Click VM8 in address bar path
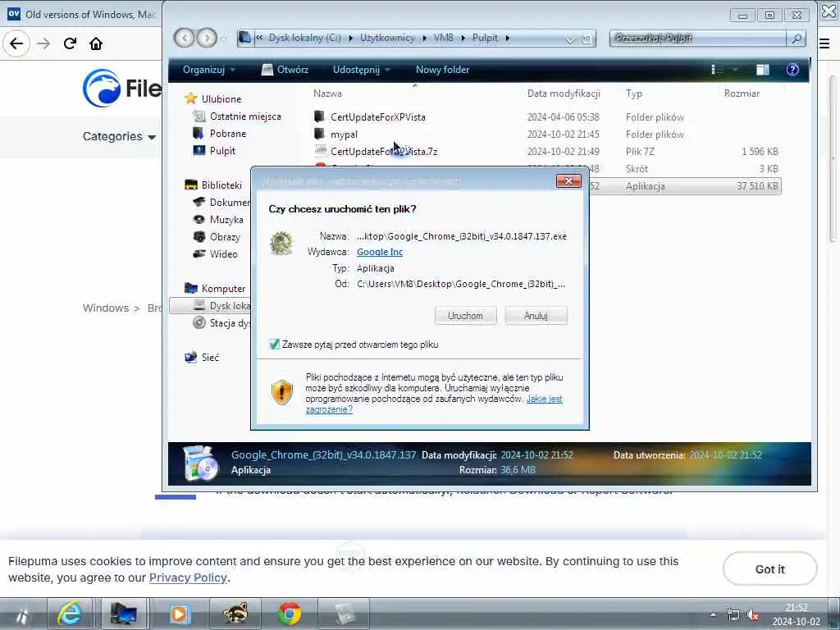 tap(443, 38)
